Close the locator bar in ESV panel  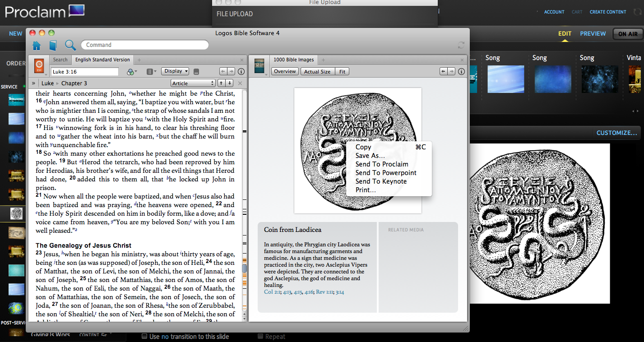click(240, 83)
